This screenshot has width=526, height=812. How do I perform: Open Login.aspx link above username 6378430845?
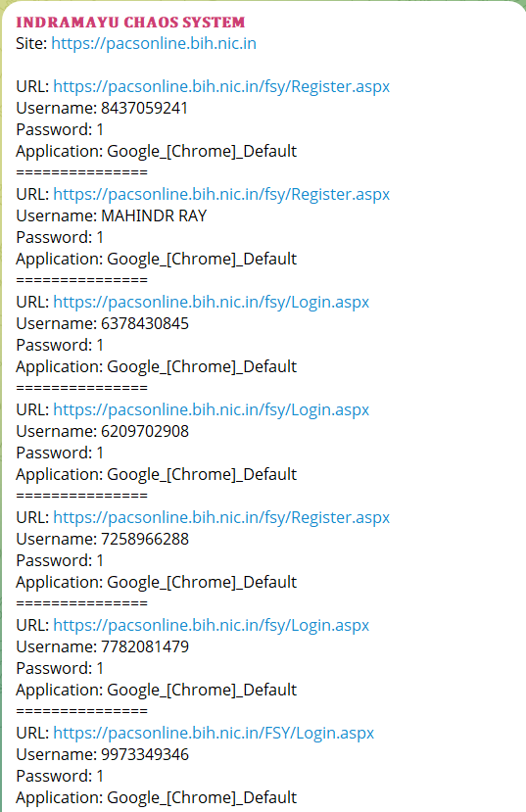click(212, 302)
